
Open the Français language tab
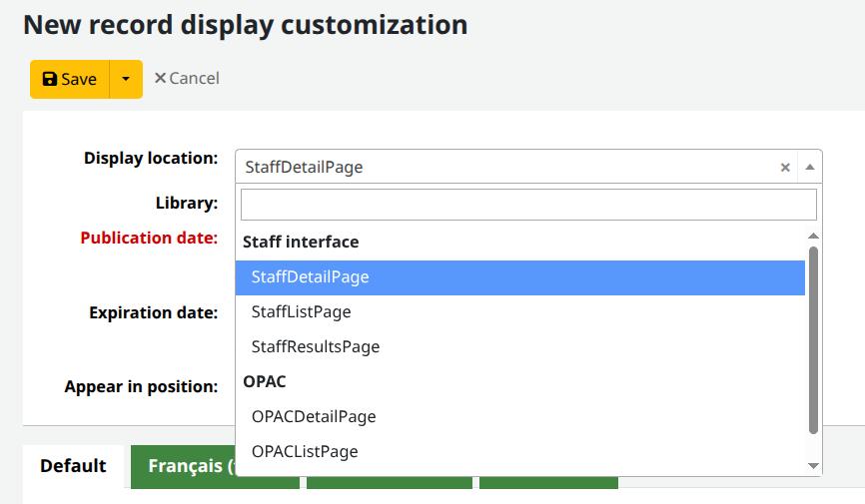(x=190, y=466)
